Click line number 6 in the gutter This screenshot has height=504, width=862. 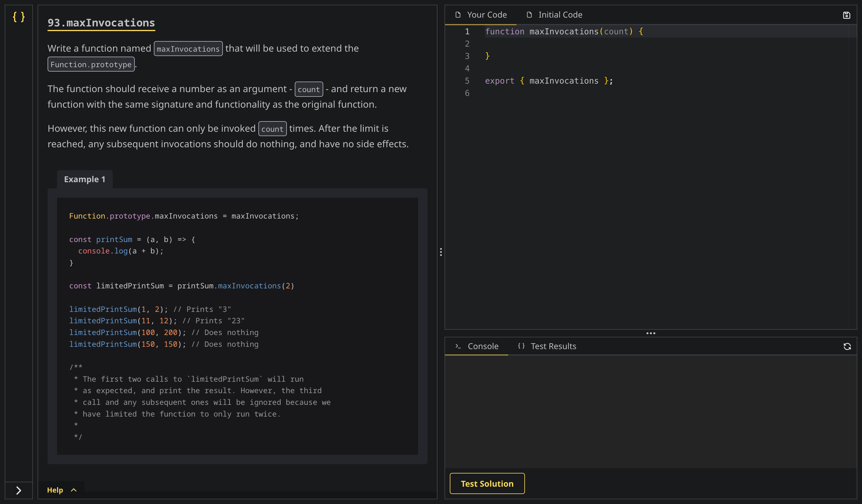[x=467, y=93]
